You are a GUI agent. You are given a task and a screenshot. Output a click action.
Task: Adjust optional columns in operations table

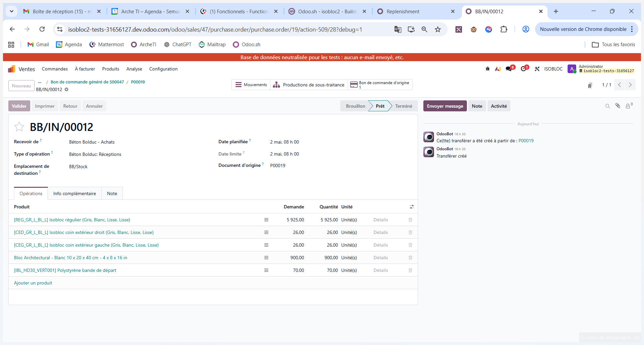[412, 207]
